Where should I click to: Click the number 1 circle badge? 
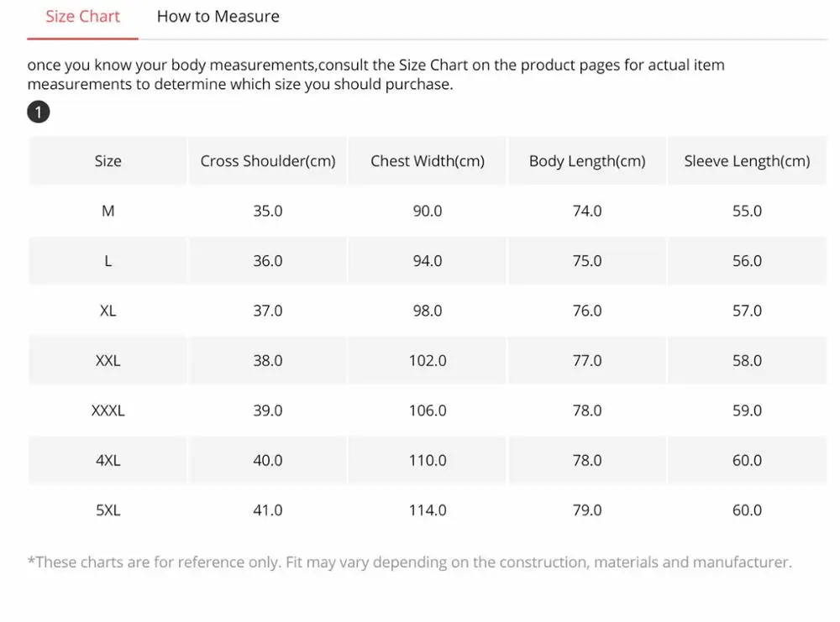point(39,112)
